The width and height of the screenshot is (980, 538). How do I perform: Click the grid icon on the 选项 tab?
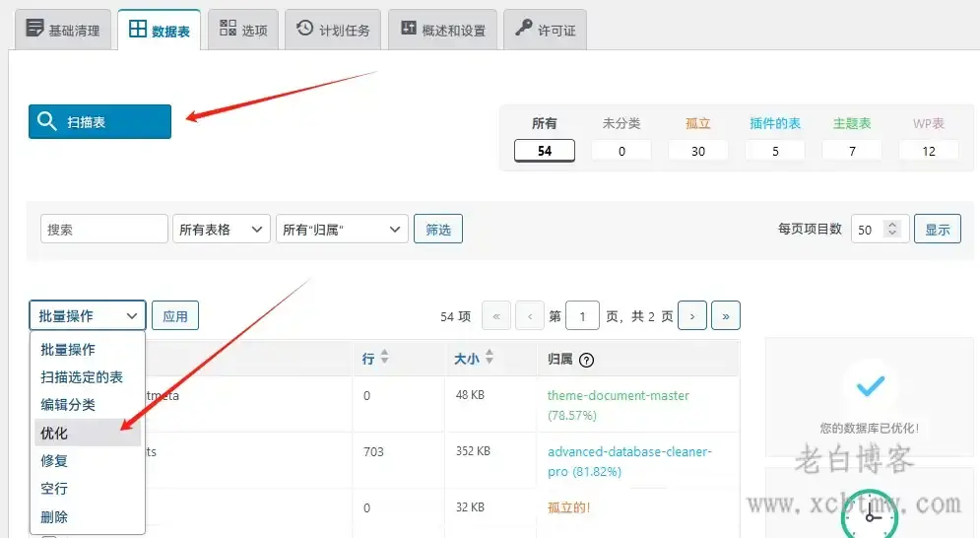[x=229, y=28]
